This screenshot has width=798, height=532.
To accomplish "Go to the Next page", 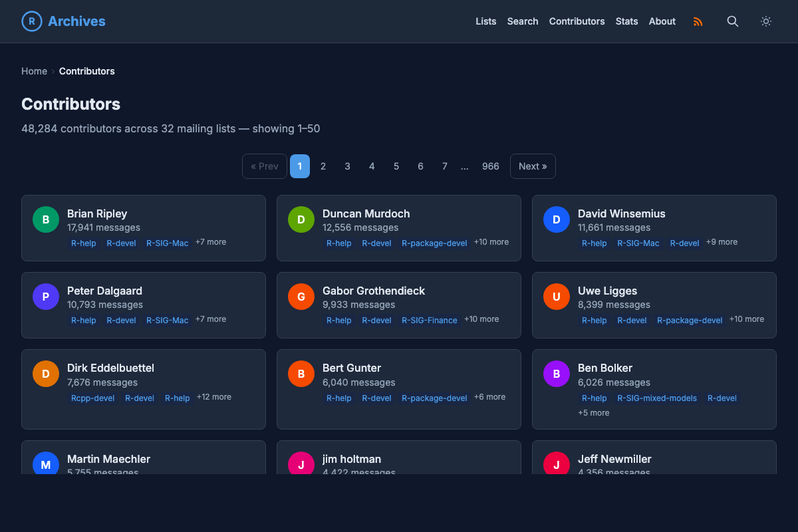I will click(x=532, y=166).
